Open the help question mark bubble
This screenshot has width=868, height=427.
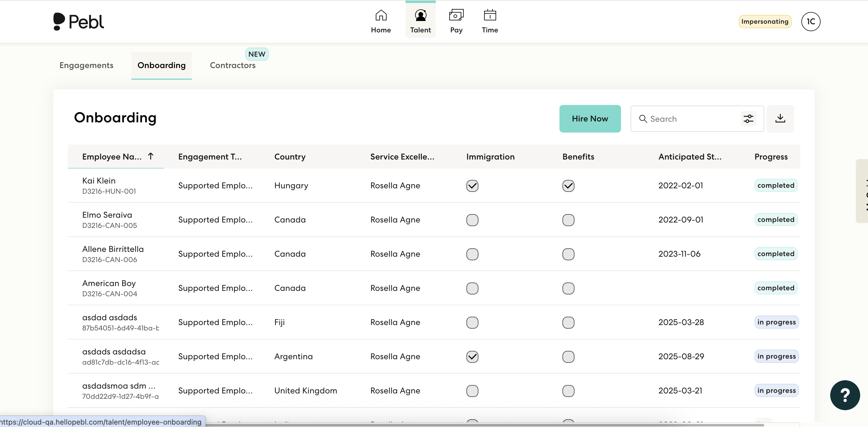pyautogui.click(x=845, y=395)
